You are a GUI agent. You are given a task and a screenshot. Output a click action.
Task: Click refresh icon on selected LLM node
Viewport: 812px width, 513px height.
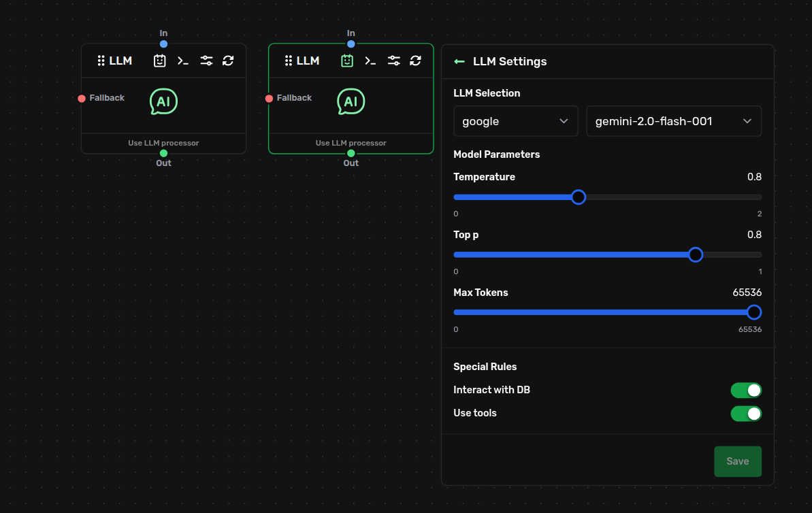point(415,61)
